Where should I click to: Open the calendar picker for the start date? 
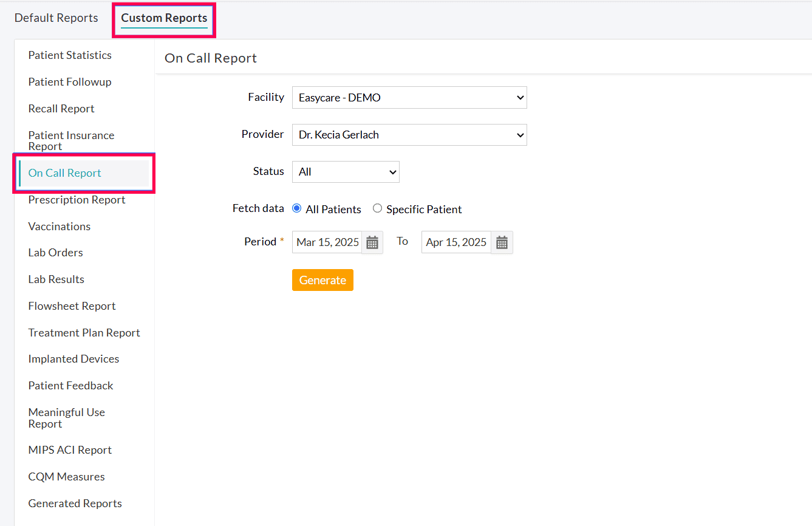pyautogui.click(x=372, y=242)
